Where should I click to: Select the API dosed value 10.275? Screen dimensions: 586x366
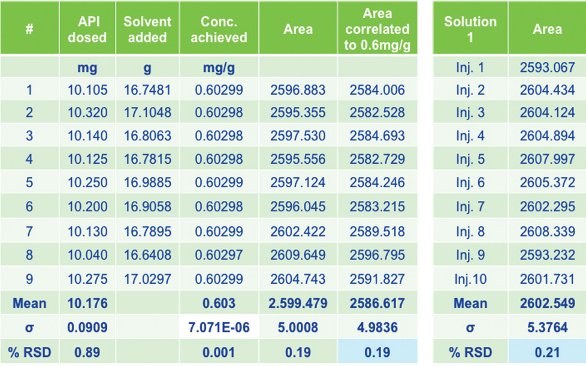tap(87, 279)
